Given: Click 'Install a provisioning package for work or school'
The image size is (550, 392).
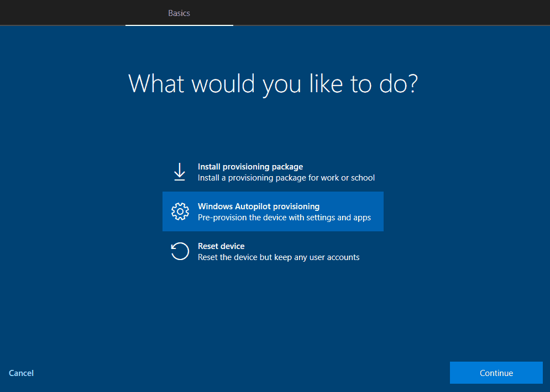Looking at the screenshot, I should [x=286, y=178].
